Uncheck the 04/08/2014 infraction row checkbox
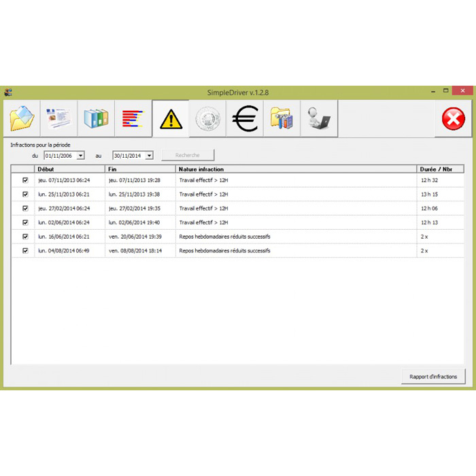This screenshot has width=476, height=476. [x=26, y=250]
